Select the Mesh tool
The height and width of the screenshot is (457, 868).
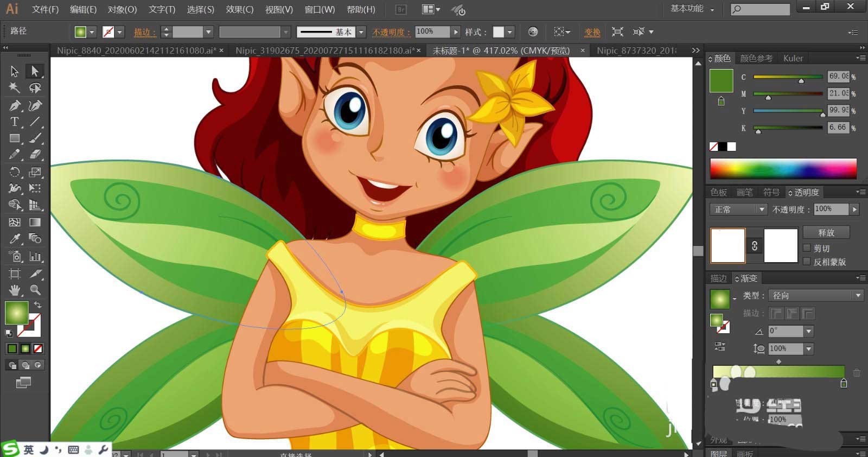pyautogui.click(x=15, y=222)
